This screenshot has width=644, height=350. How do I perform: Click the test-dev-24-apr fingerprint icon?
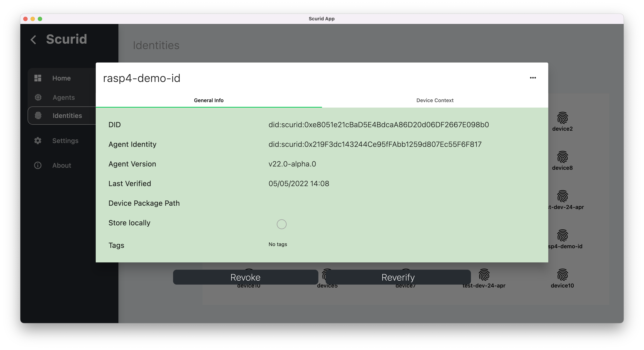tap(484, 275)
